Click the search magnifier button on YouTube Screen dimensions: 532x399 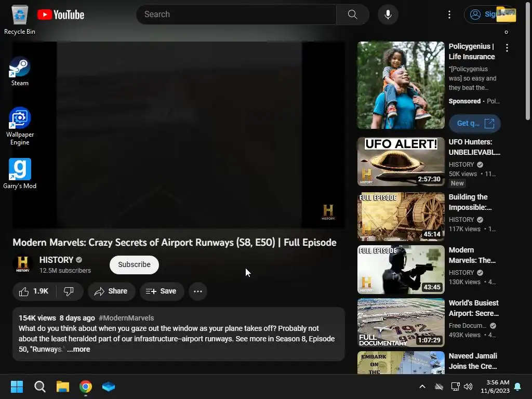tap(353, 14)
